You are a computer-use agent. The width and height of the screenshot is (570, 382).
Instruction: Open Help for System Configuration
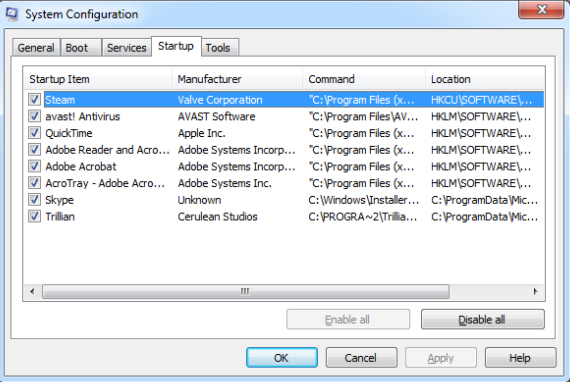pyautogui.click(x=520, y=358)
